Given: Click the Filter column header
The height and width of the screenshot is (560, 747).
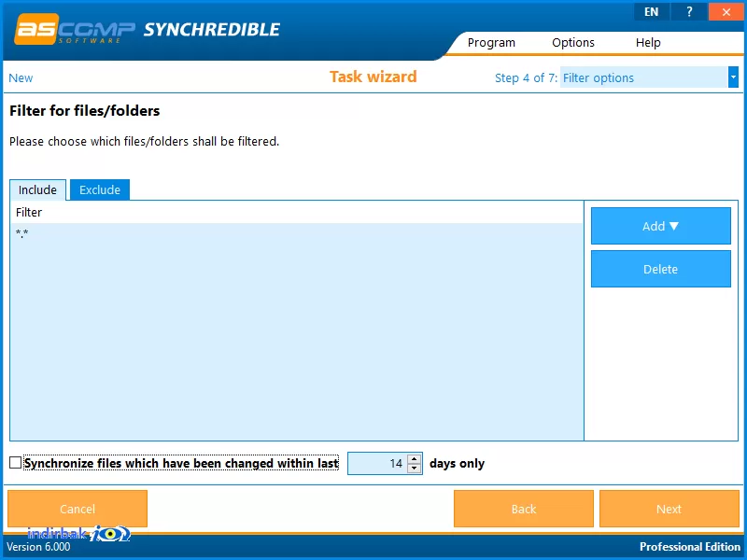Looking at the screenshot, I should [x=297, y=213].
